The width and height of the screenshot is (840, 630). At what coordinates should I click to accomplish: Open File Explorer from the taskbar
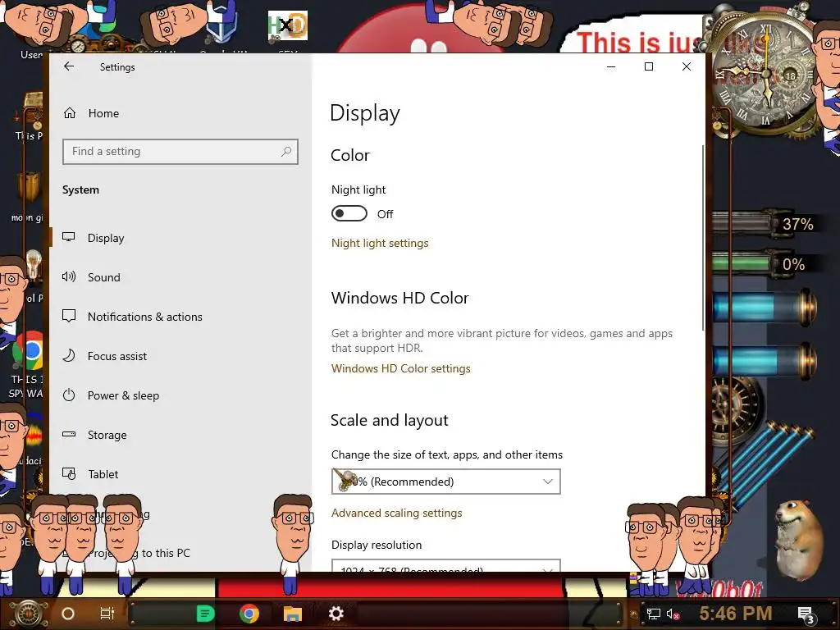[x=293, y=614]
